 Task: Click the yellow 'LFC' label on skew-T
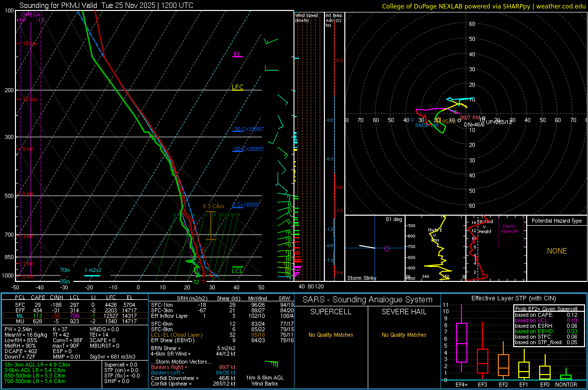coord(237,87)
